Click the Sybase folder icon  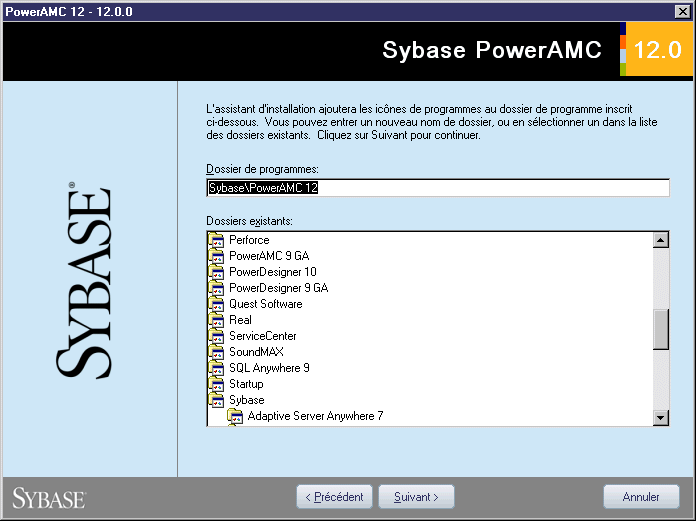[x=216, y=400]
